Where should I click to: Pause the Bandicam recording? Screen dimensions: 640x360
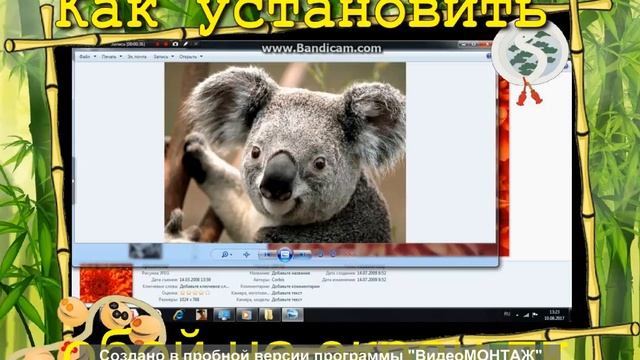pos(158,44)
